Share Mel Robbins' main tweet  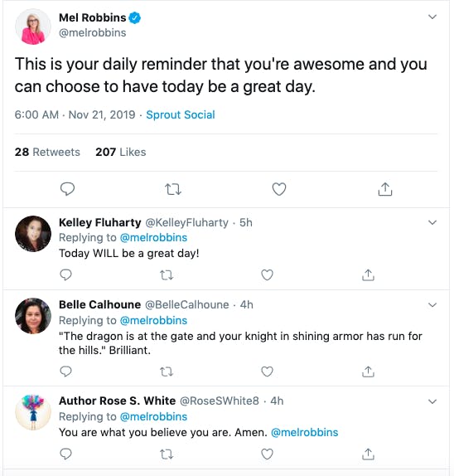click(385, 189)
